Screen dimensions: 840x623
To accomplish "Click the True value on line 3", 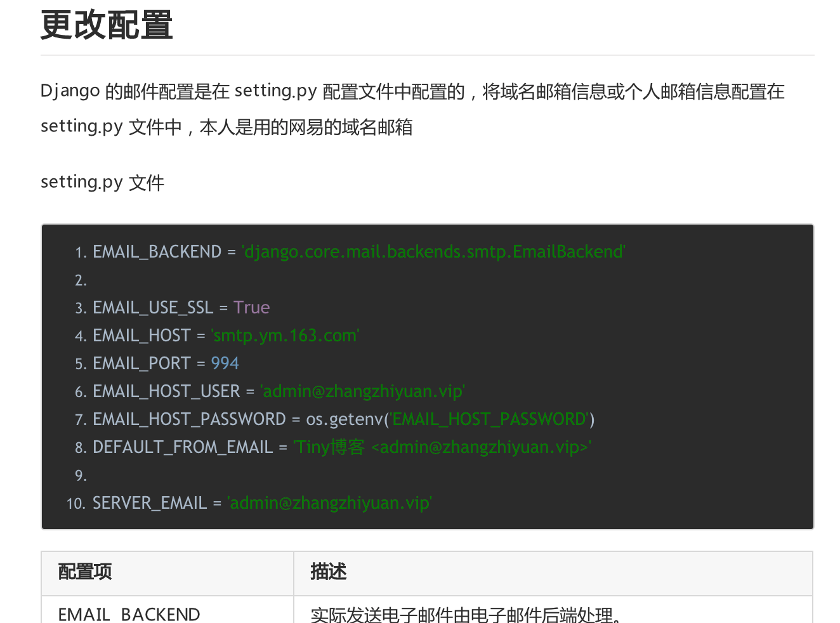I will coord(252,308).
